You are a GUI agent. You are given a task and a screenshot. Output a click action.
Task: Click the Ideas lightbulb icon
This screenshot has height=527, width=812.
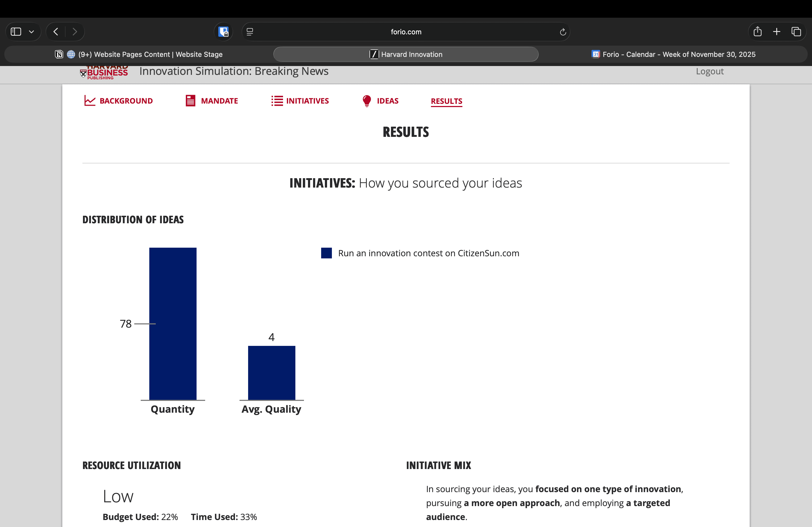point(367,101)
